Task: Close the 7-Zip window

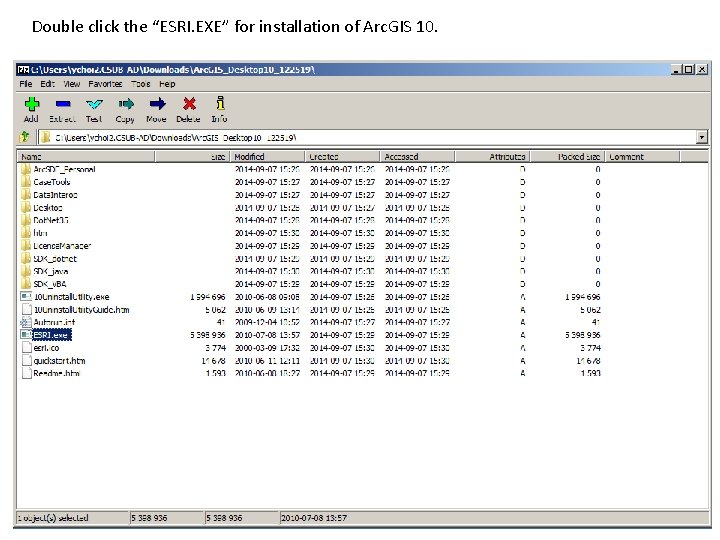Action: (x=702, y=70)
